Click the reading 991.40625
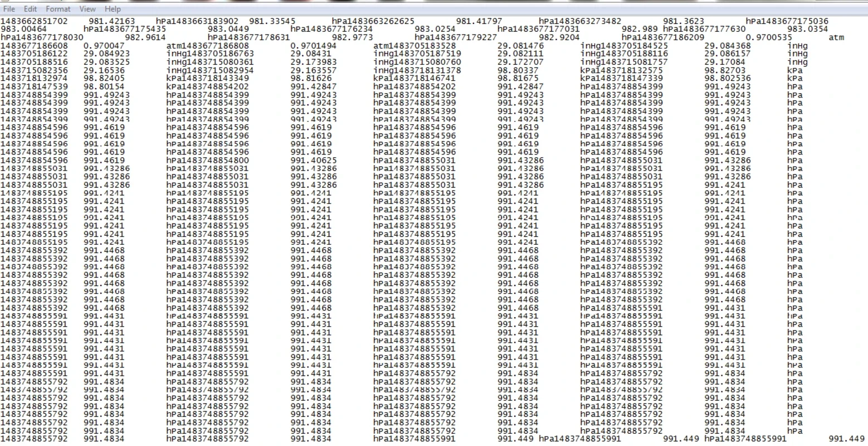The width and height of the screenshot is (868, 446). click(x=314, y=160)
